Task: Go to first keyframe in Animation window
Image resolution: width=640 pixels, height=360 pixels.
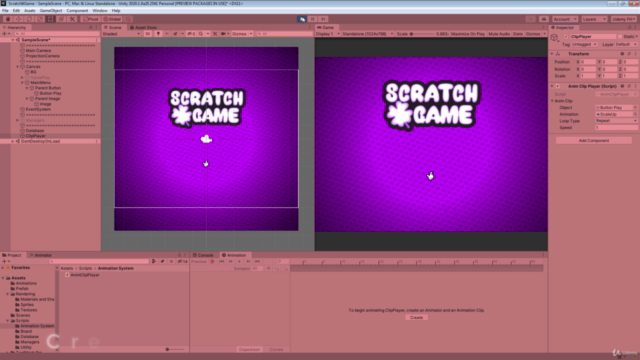Action: [222, 261]
